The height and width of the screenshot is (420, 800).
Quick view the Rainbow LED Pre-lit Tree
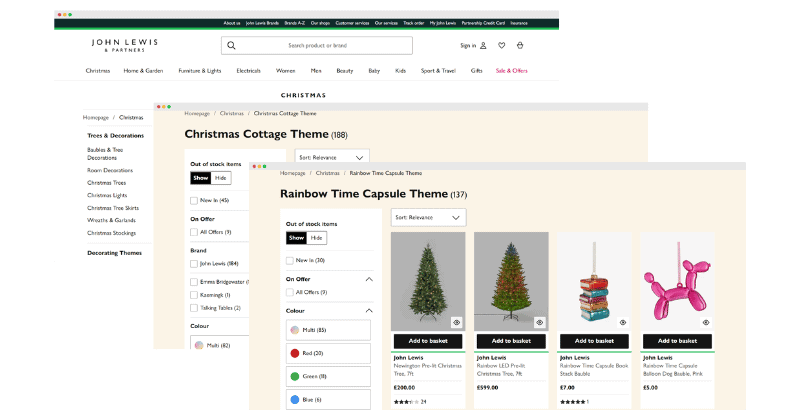pyautogui.click(x=539, y=322)
